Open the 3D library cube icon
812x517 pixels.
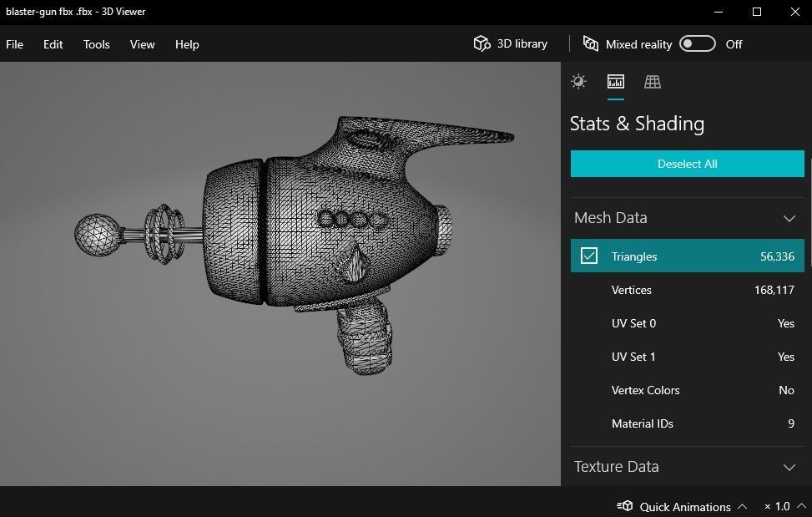coord(482,43)
